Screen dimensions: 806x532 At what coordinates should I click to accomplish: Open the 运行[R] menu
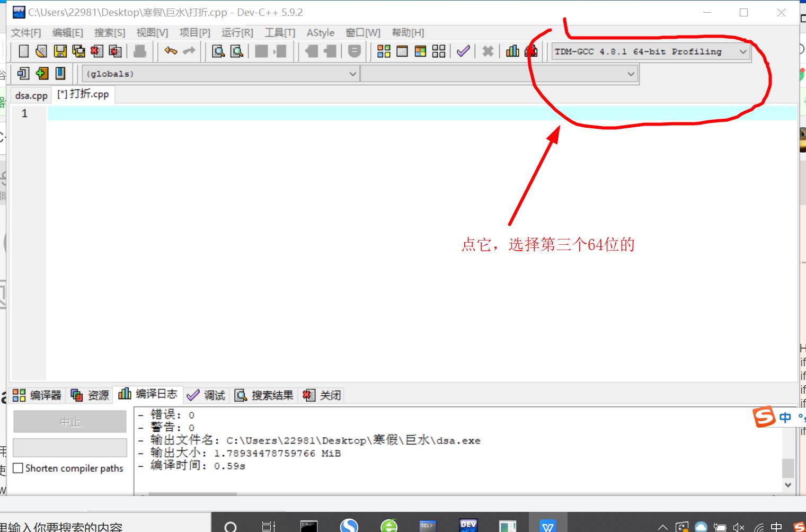(x=237, y=32)
